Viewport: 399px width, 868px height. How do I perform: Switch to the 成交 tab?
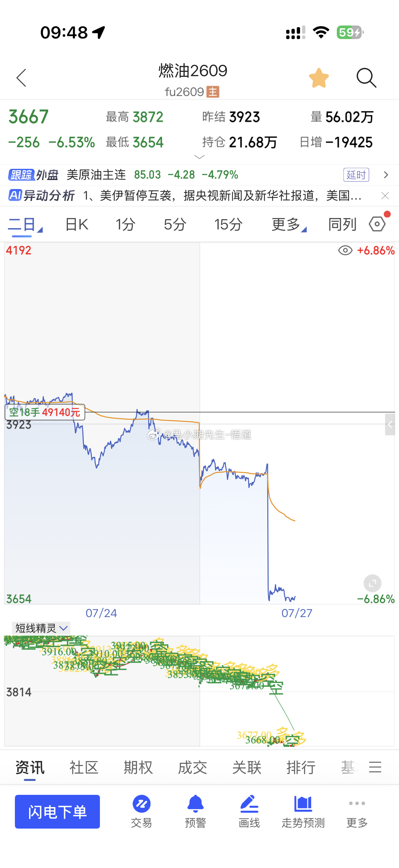point(192,768)
